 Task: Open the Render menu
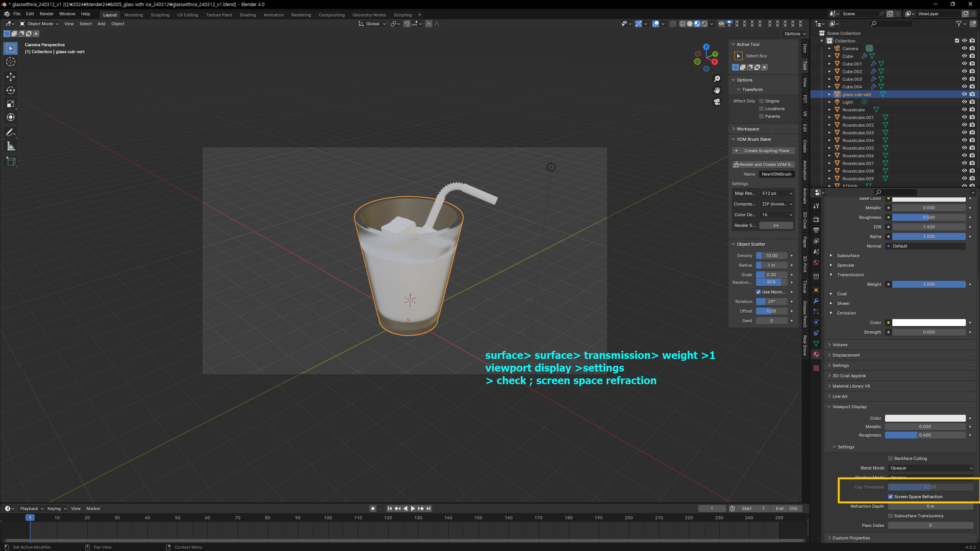click(x=46, y=14)
